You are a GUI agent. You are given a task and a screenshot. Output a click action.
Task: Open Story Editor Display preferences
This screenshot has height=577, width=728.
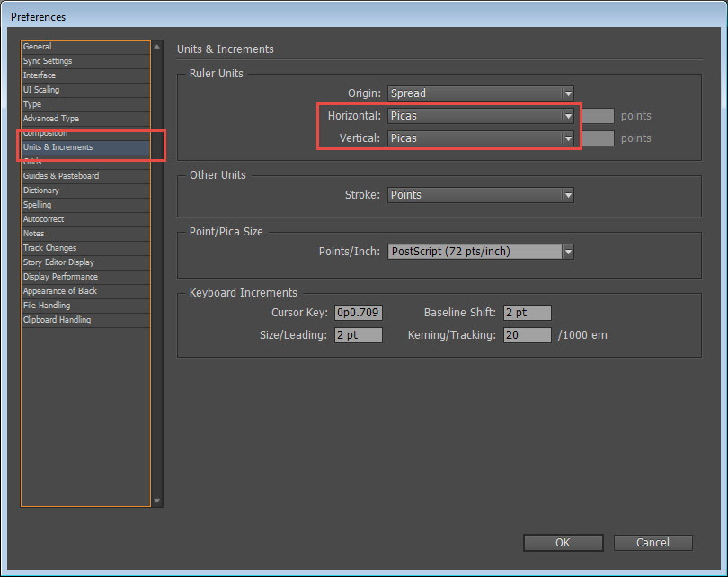(x=85, y=262)
